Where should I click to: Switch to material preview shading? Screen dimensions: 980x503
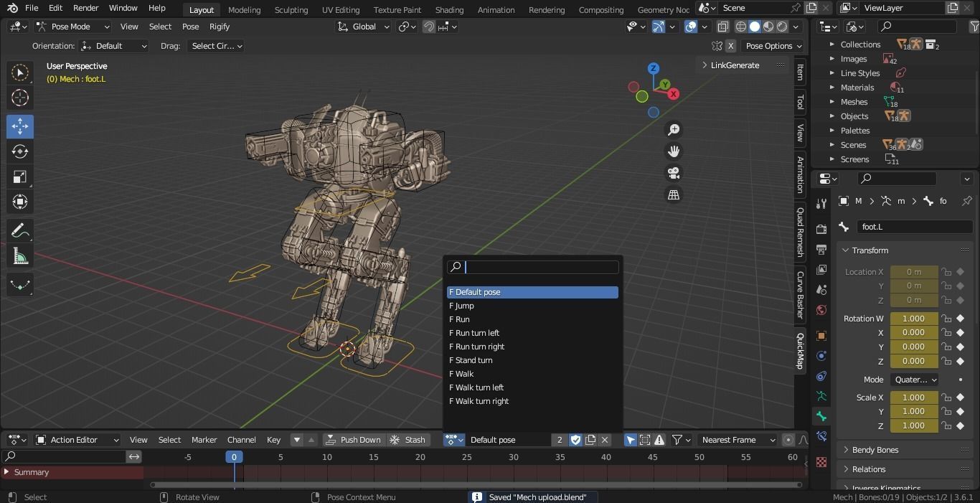click(x=768, y=27)
